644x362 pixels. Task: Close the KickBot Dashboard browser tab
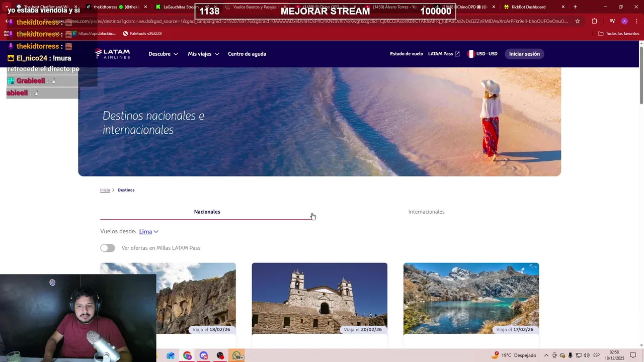563,7
